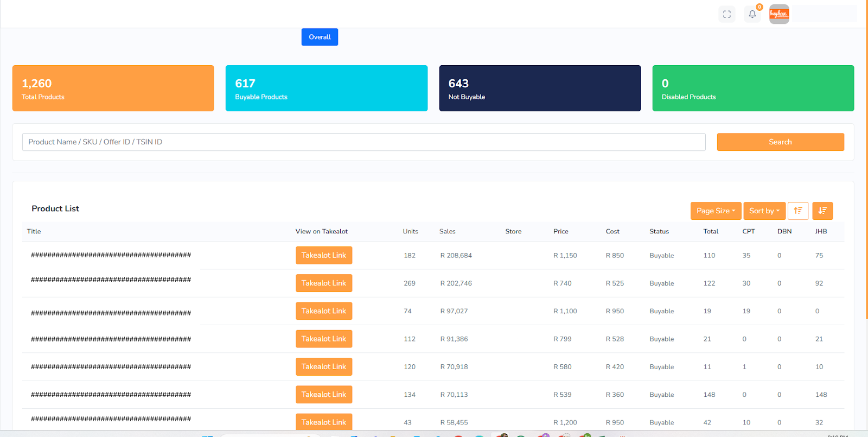Open Takealot Link for R 202,746 sales row

(324, 283)
